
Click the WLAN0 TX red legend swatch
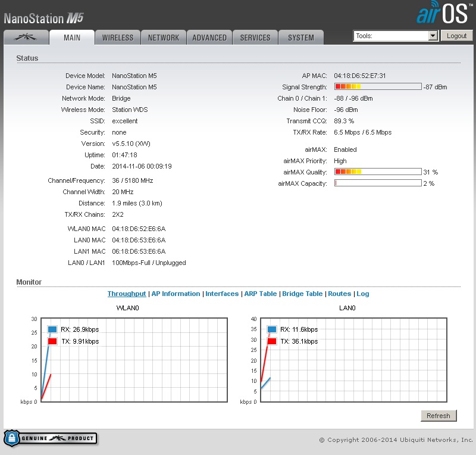52,341
